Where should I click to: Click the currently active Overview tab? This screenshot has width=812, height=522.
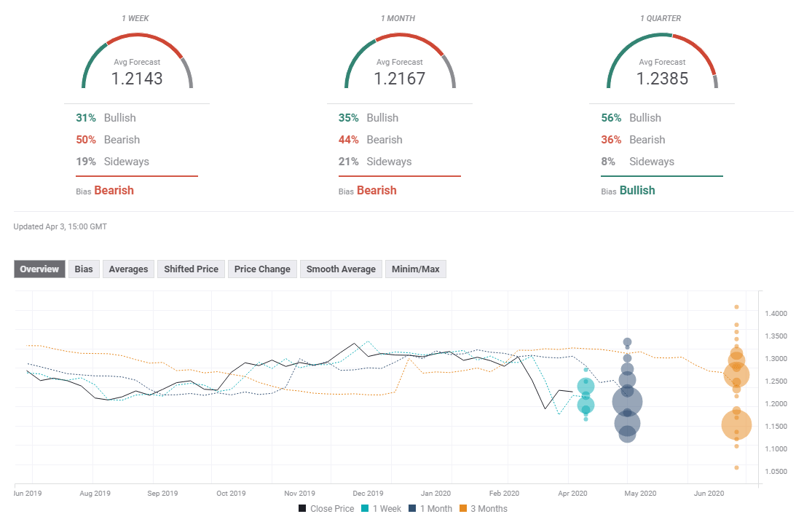click(39, 269)
